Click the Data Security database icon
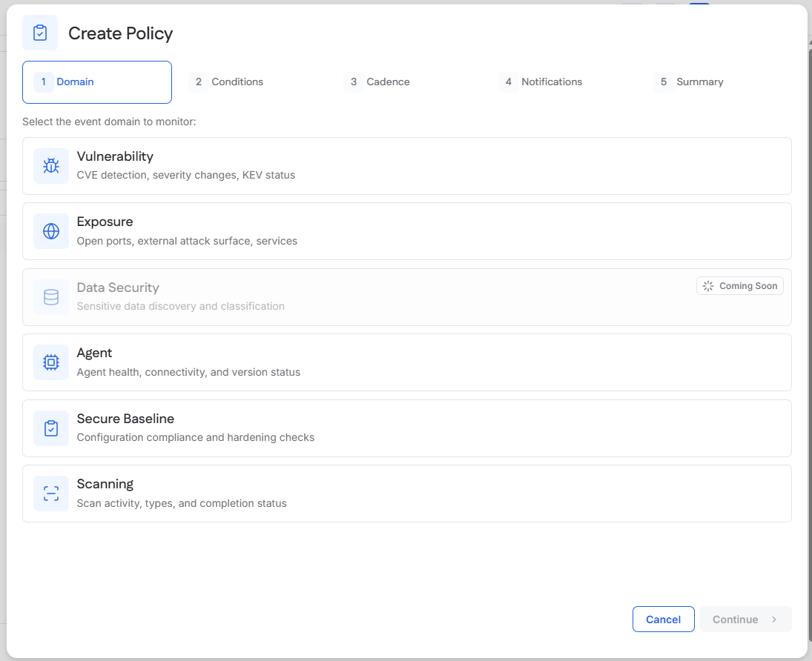Screen dimensions: 812x661 click(x=50, y=297)
